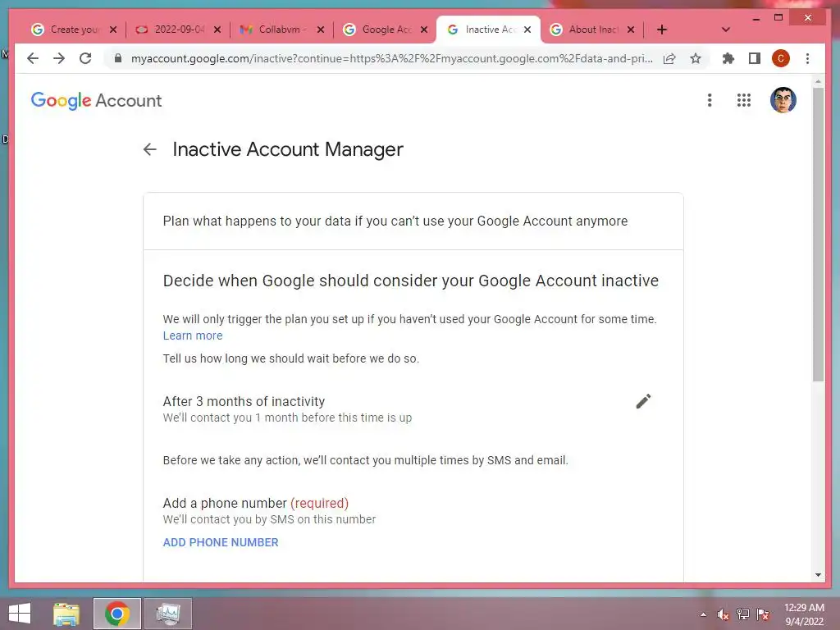Click the scrollbar up arrow
840x630 pixels.
(818, 82)
